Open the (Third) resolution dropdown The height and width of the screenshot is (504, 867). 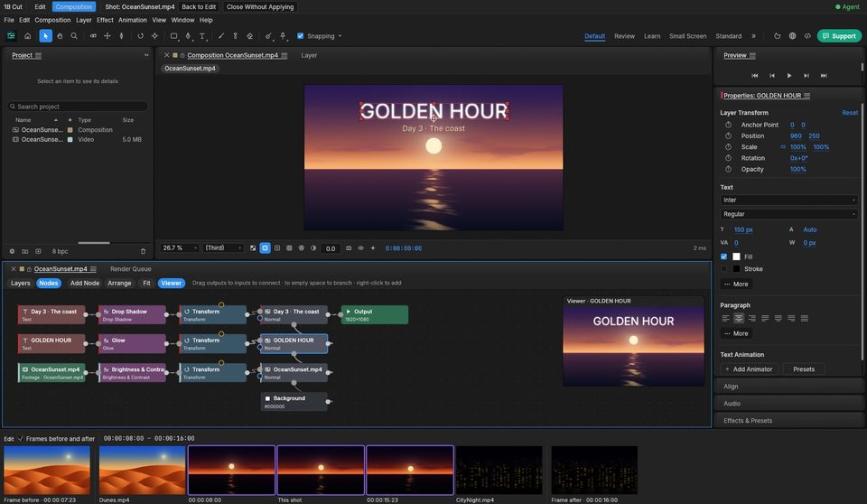coord(223,248)
